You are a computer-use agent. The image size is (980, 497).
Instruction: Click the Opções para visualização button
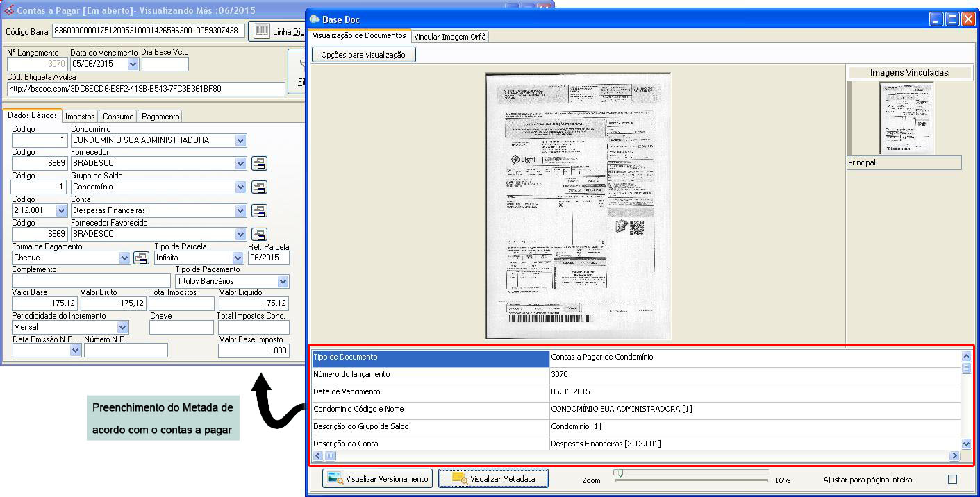pyautogui.click(x=363, y=54)
